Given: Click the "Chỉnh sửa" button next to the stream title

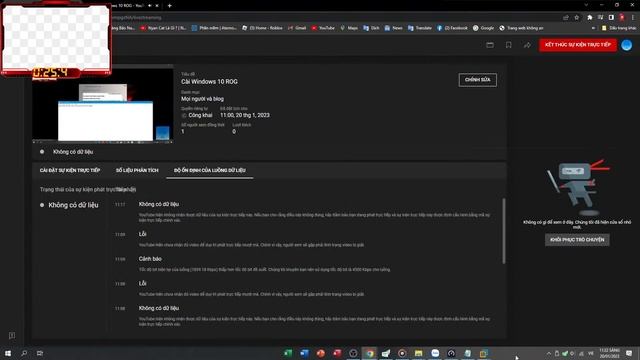Looking at the screenshot, I should pos(478,80).
